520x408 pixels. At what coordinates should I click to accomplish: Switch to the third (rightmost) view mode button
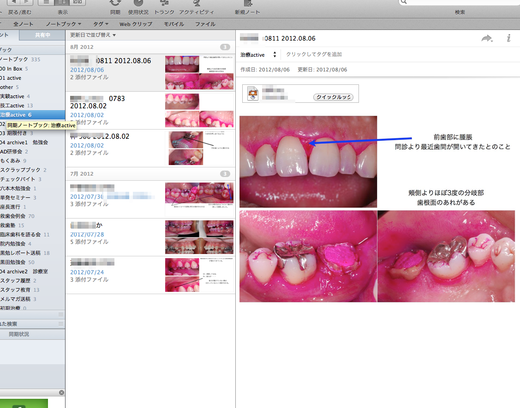click(77, 2)
